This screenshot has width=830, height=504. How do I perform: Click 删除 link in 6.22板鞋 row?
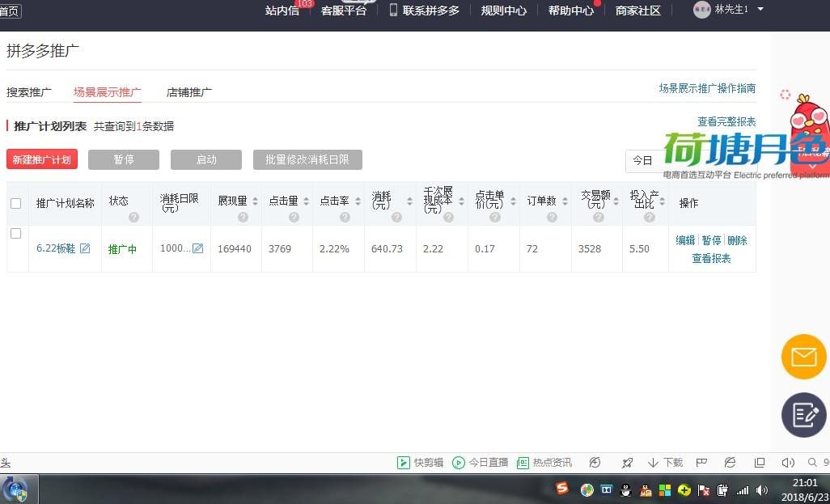[737, 240]
